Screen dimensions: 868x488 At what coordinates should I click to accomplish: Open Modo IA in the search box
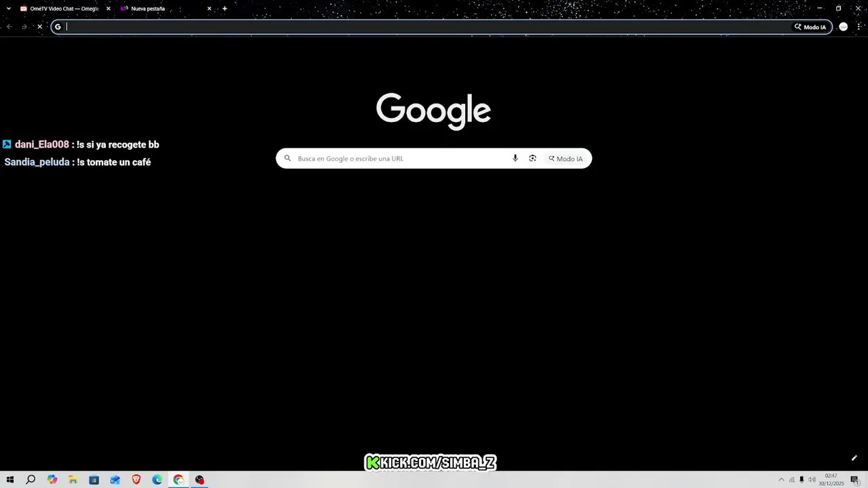pos(566,159)
